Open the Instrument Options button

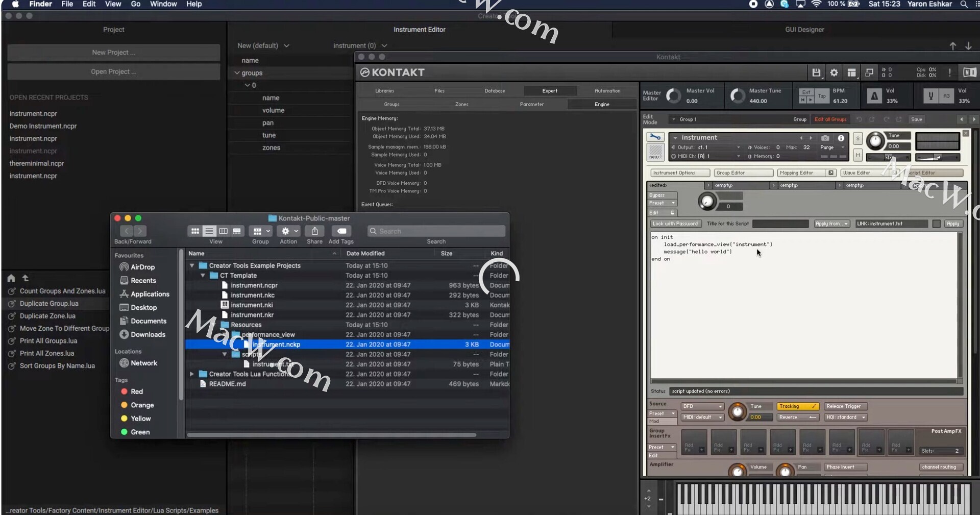pyautogui.click(x=679, y=173)
